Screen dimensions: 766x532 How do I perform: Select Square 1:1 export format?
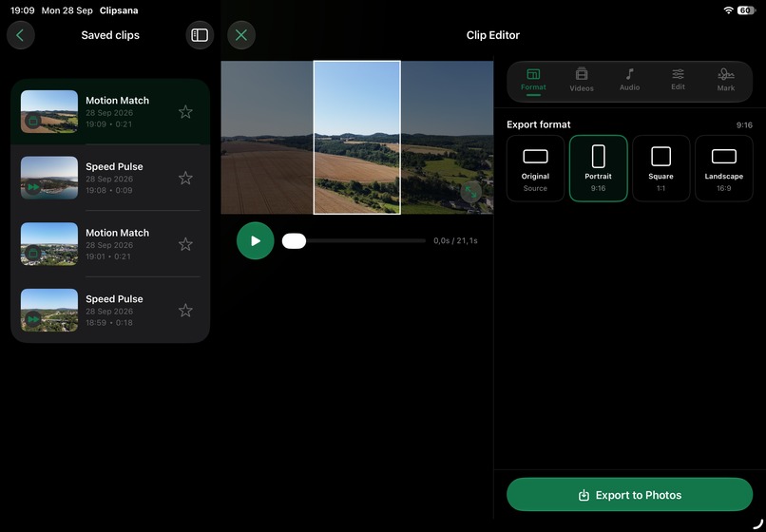pyautogui.click(x=661, y=168)
